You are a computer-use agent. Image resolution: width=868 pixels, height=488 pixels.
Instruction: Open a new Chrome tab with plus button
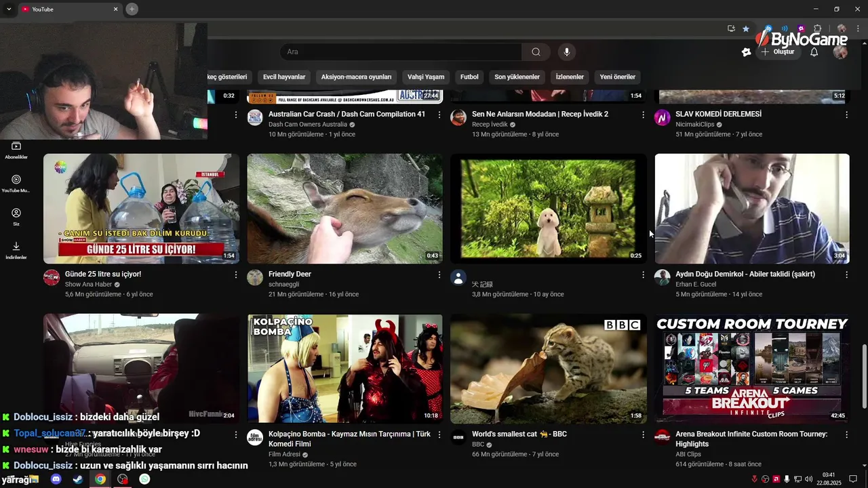click(132, 9)
